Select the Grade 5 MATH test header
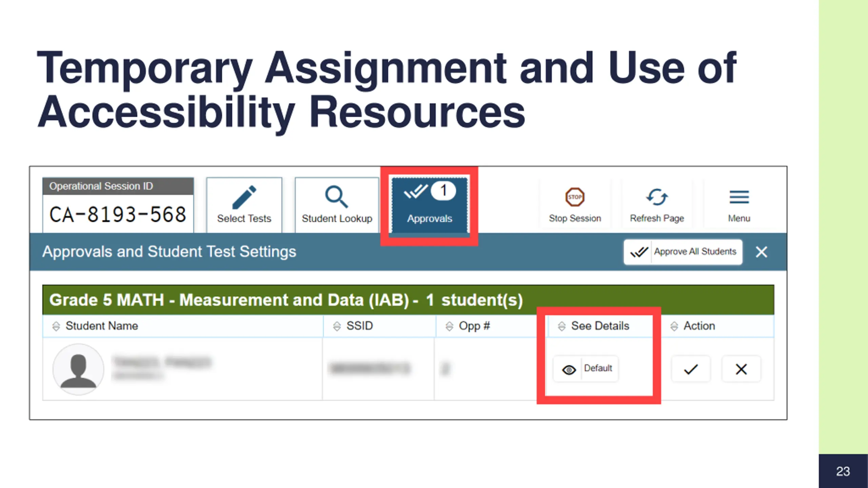 click(408, 300)
